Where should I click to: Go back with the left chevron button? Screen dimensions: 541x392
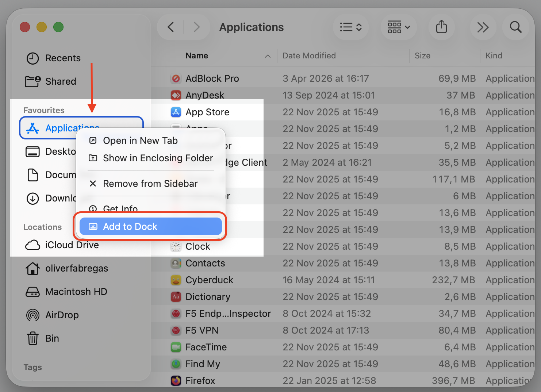pyautogui.click(x=170, y=27)
